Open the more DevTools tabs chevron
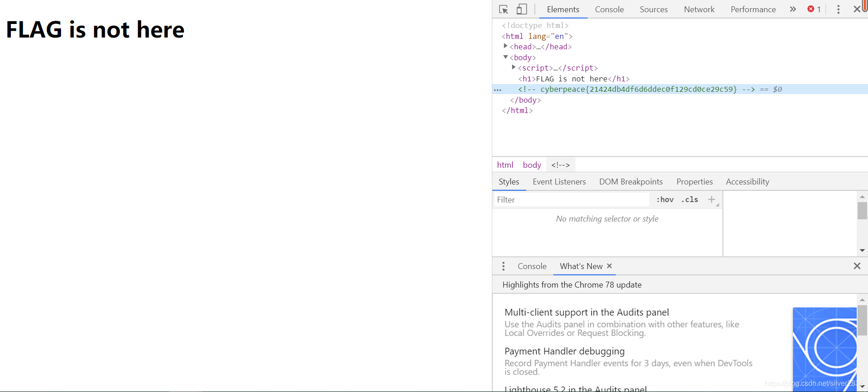 [793, 9]
